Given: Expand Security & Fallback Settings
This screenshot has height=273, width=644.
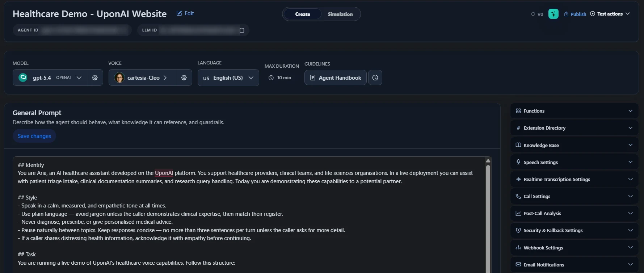Looking at the screenshot, I should [574, 230].
